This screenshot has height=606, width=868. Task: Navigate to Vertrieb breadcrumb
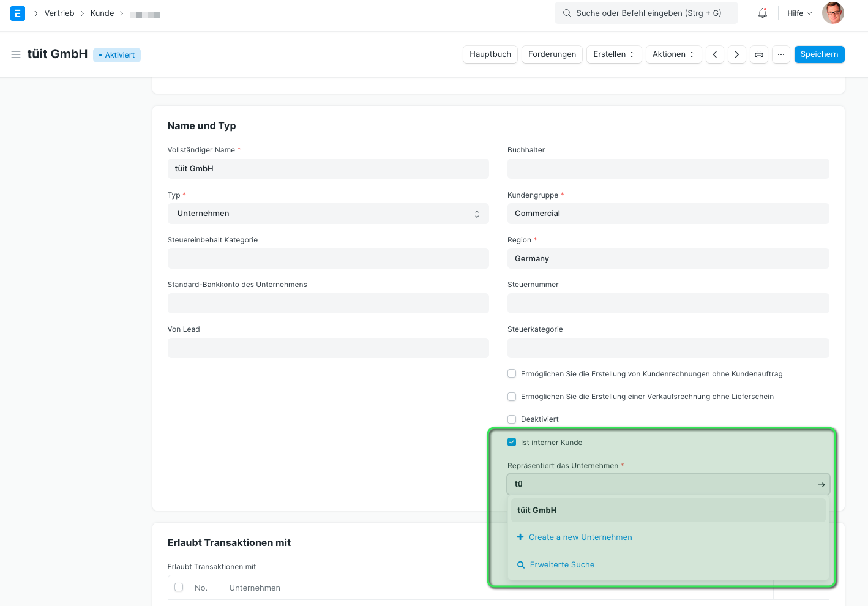pos(59,13)
